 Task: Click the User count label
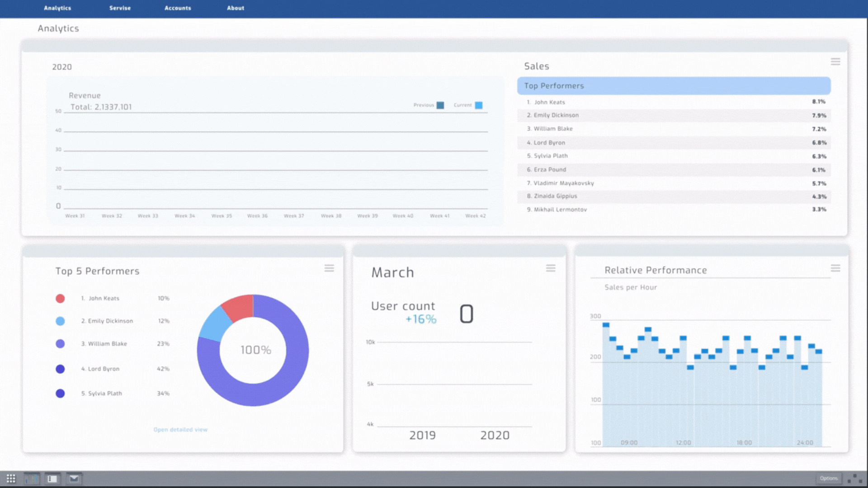403,306
